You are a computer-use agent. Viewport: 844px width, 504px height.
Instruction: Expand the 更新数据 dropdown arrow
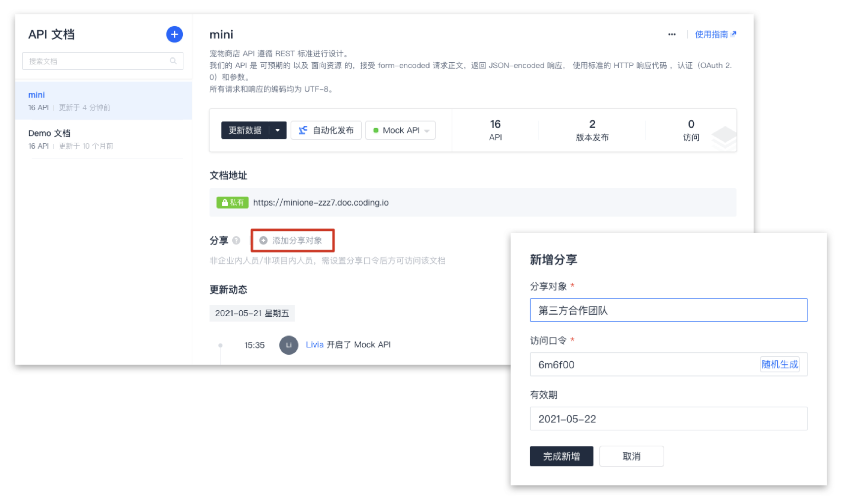coord(278,130)
